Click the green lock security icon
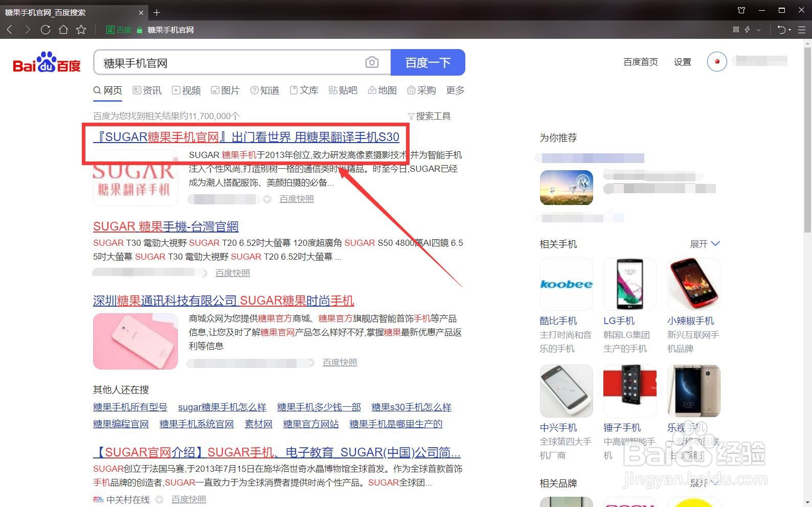 140,30
